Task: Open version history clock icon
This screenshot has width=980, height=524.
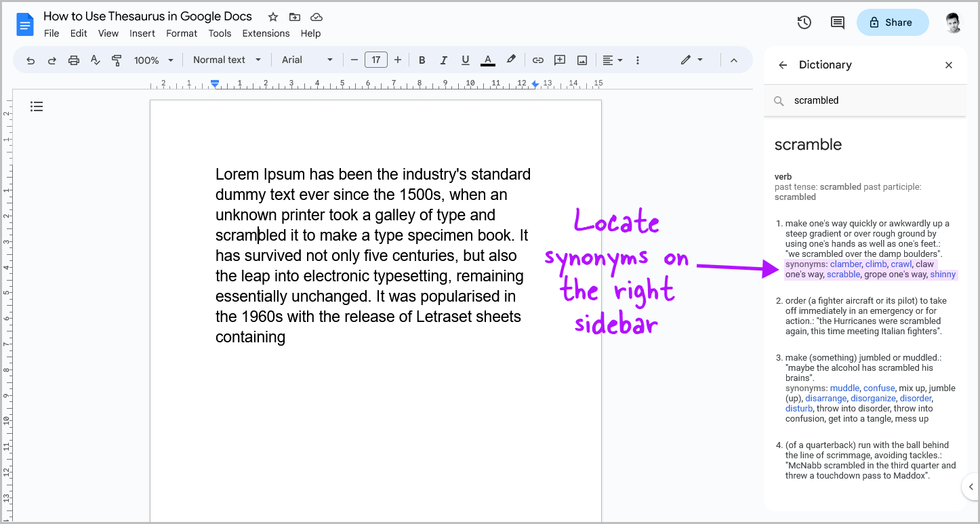Action: point(804,22)
